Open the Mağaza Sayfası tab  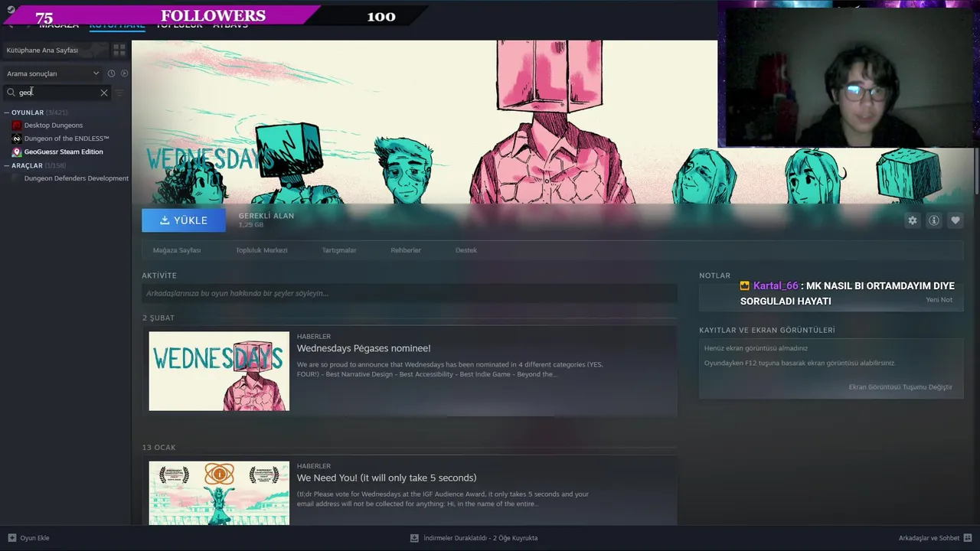click(177, 250)
